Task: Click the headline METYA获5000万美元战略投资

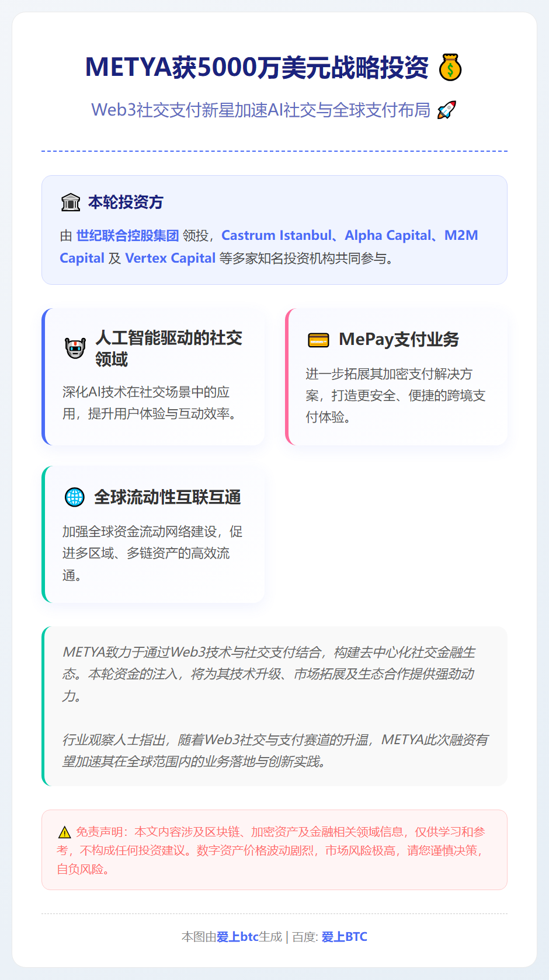Action: (257, 67)
